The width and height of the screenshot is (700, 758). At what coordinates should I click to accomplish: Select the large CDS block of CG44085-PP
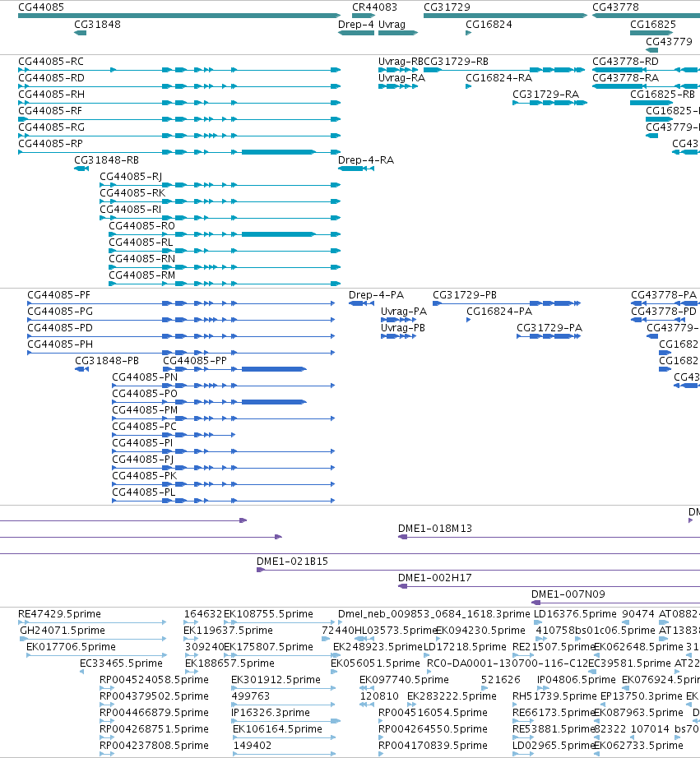point(274,369)
